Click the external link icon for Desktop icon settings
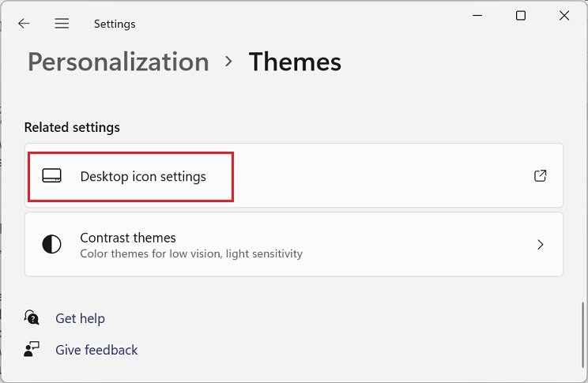 (x=541, y=176)
